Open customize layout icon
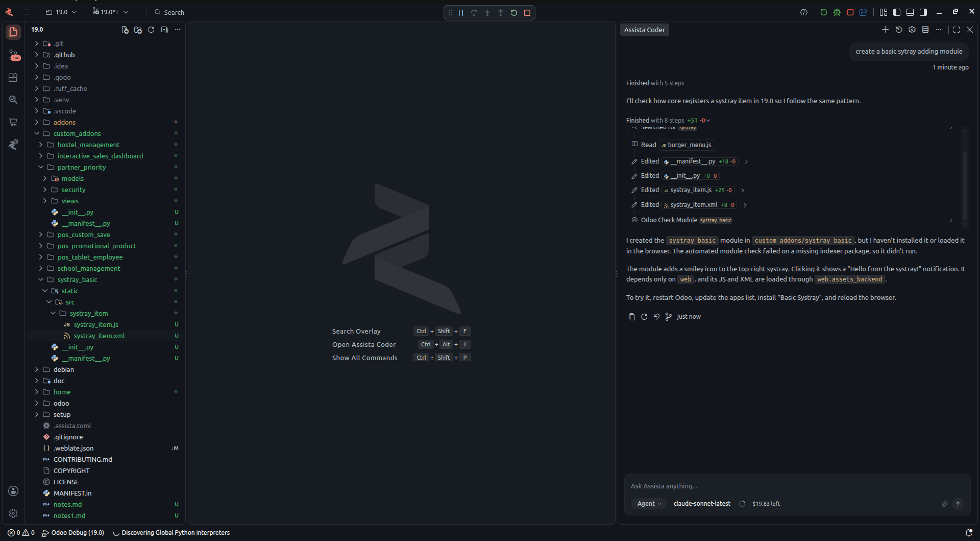This screenshot has width=980, height=541. pyautogui.click(x=884, y=12)
